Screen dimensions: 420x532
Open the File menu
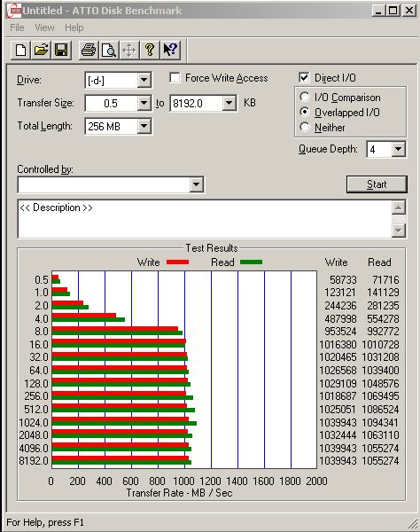click(x=17, y=27)
